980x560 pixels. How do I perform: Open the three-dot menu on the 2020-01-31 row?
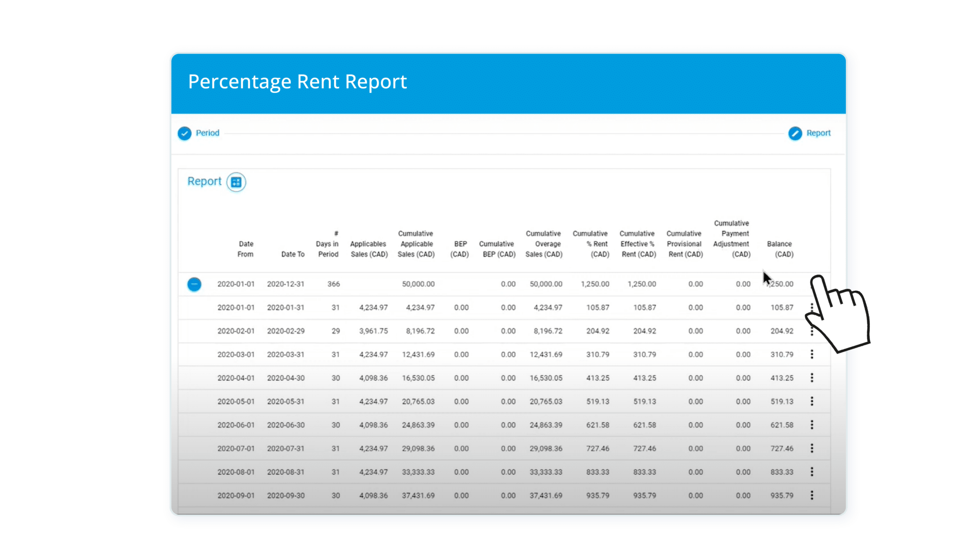click(x=812, y=307)
